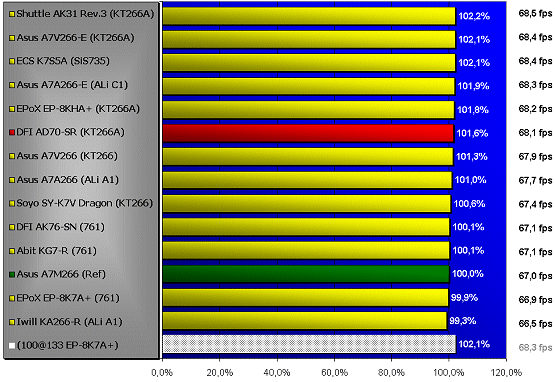Click the Soyo SY-K7V Dragon (KT266) label

(x=85, y=203)
